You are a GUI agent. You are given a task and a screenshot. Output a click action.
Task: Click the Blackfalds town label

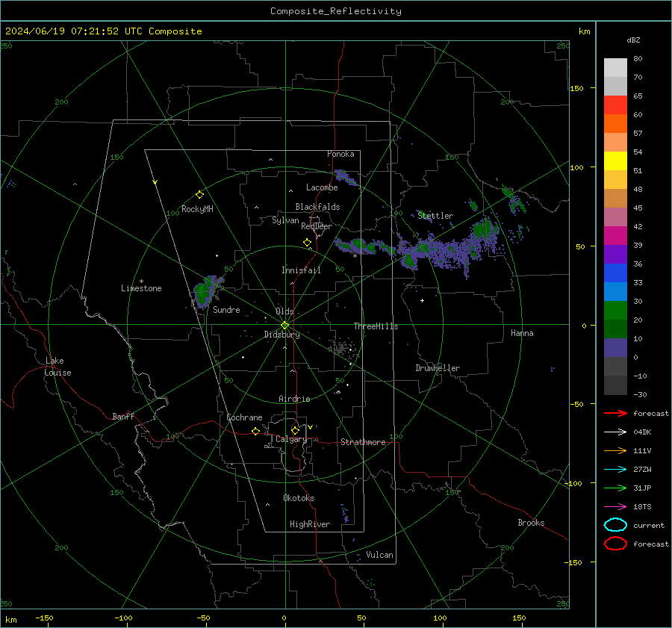(x=317, y=207)
